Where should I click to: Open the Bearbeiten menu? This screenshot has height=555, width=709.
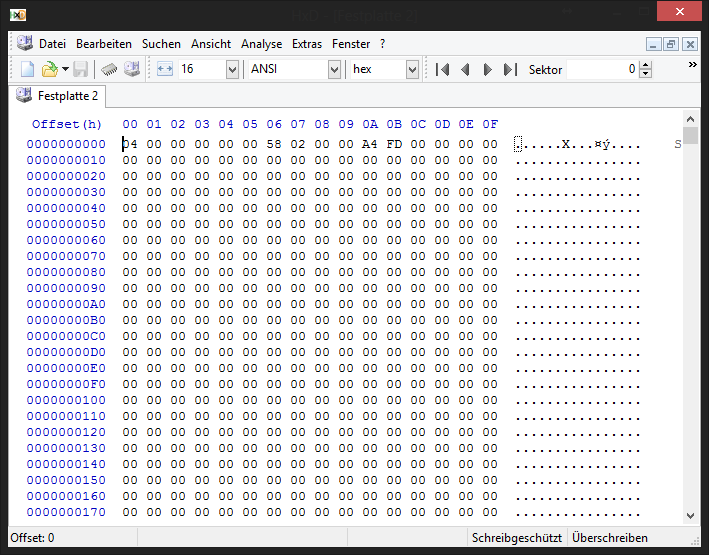104,44
